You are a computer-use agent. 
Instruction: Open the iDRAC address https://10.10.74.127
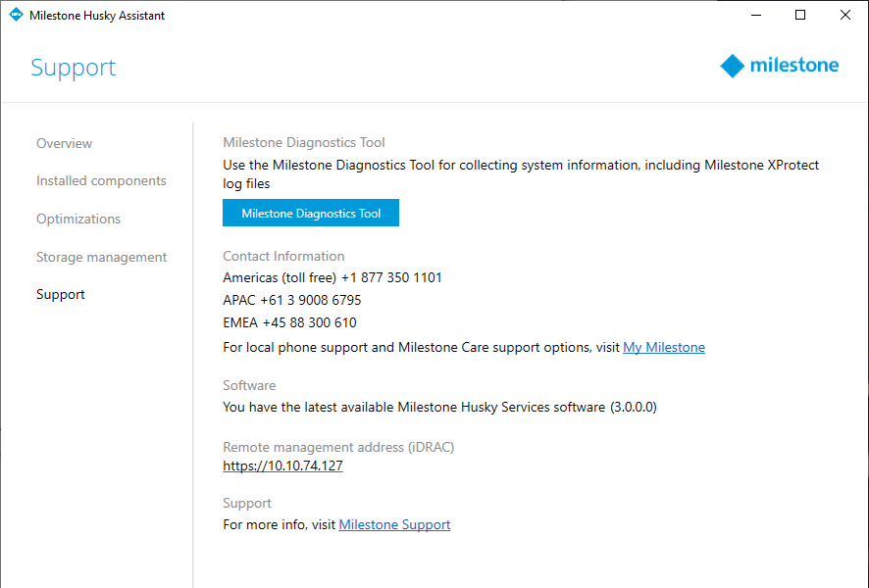click(x=282, y=465)
